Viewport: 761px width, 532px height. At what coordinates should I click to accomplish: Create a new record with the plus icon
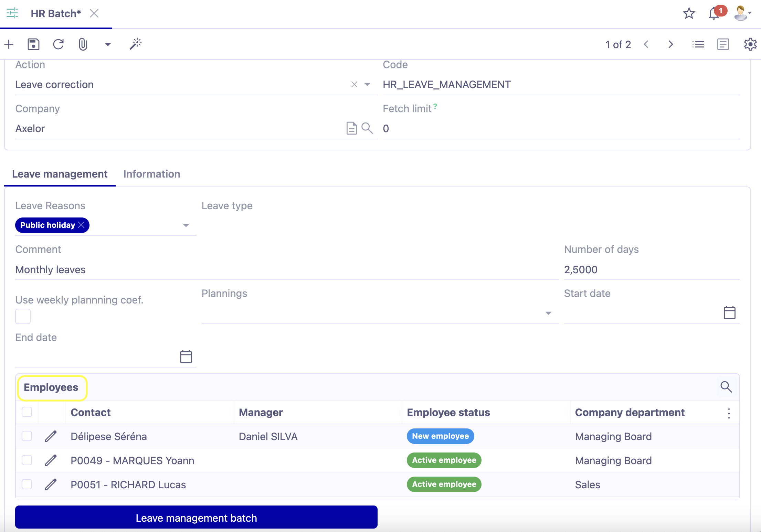9,44
